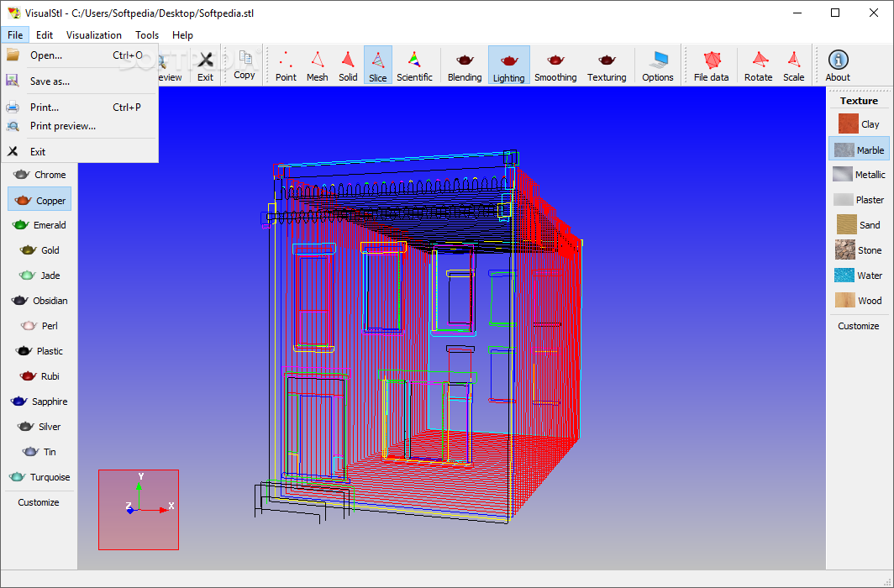Apply the Emerald material
Screen dimensions: 894x588
click(39, 225)
